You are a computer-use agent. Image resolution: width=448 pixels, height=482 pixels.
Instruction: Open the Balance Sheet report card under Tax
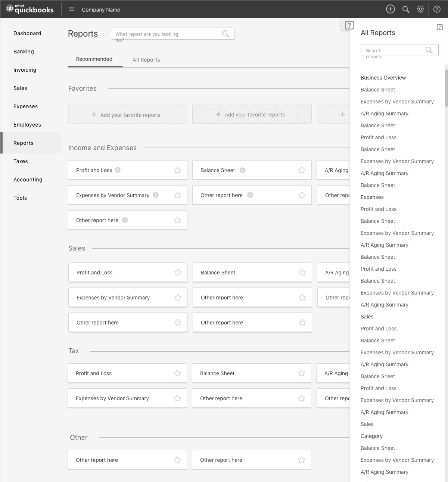click(x=252, y=373)
